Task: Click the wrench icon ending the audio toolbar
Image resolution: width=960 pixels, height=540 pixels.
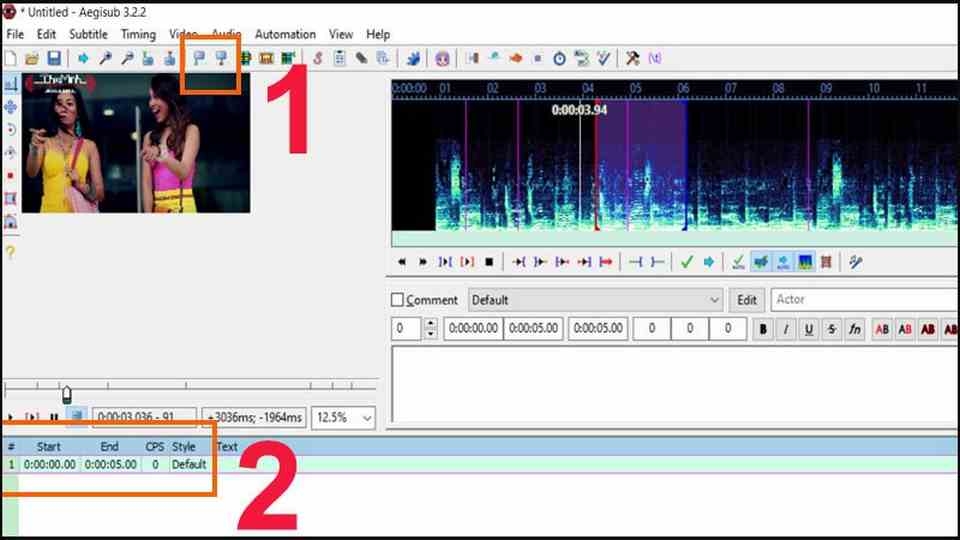Action: click(855, 262)
